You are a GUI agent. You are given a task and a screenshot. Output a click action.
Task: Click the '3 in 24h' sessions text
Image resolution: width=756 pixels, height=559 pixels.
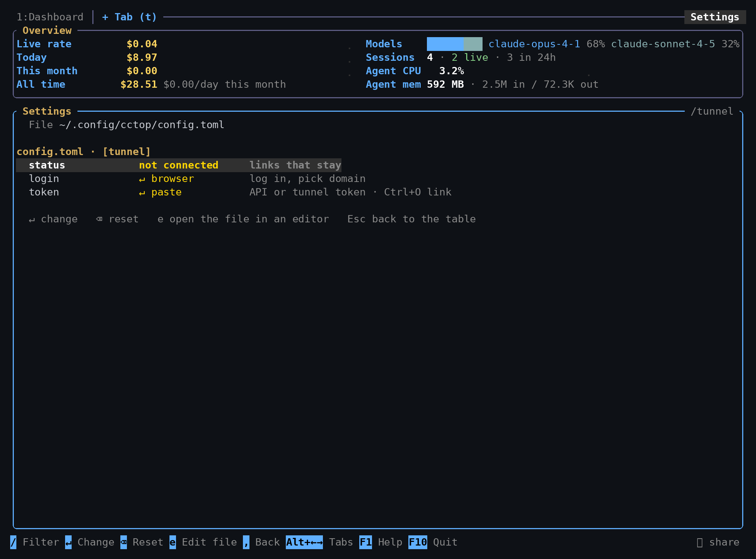point(531,58)
